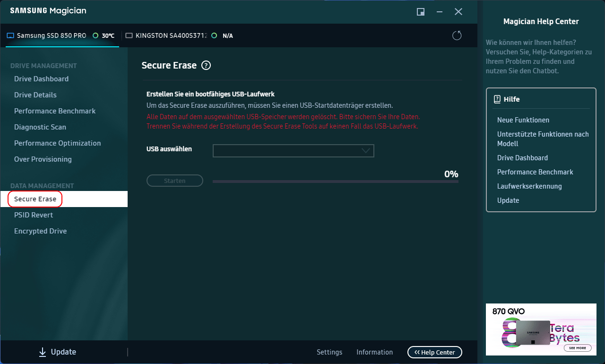The image size is (605, 364).
Task: Open Performance Optimization in the sidebar
Action: 57,143
